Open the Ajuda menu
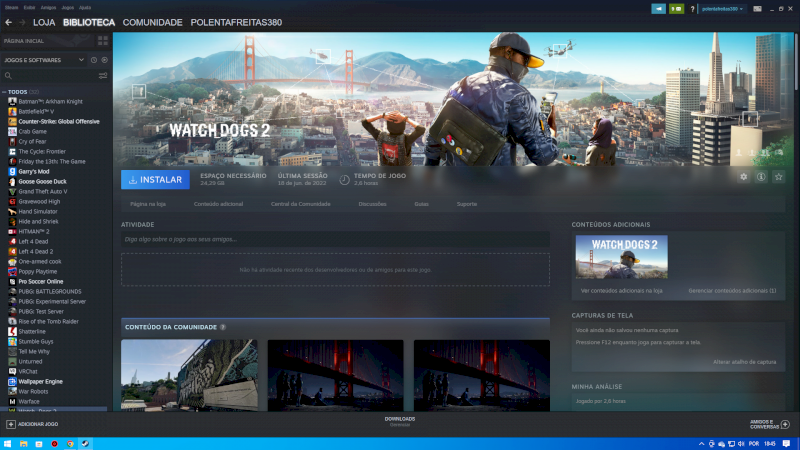Viewport: 800px width, 450px height. [x=85, y=8]
